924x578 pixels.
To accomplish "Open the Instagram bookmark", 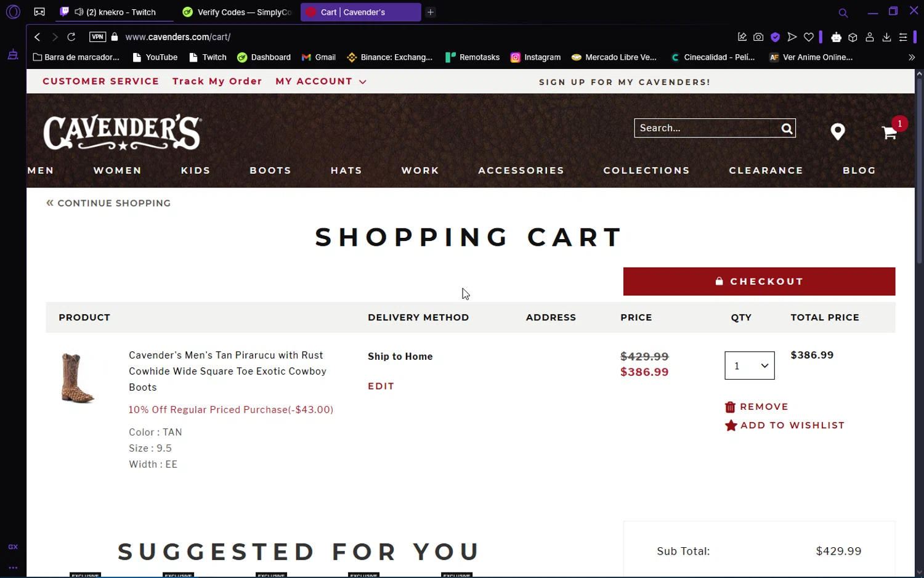I will (x=536, y=57).
